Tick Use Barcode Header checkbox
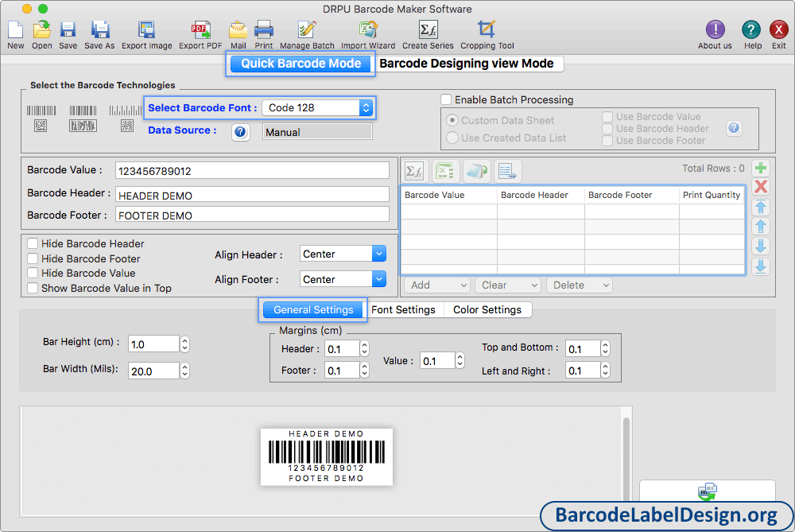 coord(607,128)
